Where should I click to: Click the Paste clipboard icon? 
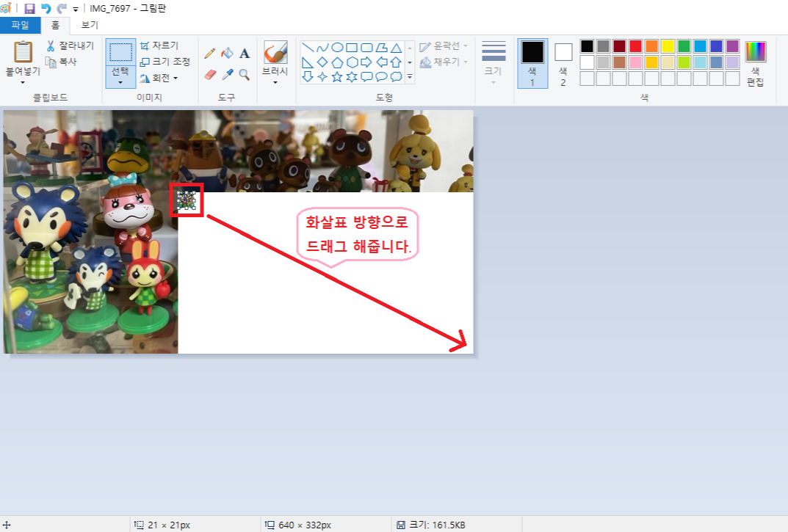point(23,51)
